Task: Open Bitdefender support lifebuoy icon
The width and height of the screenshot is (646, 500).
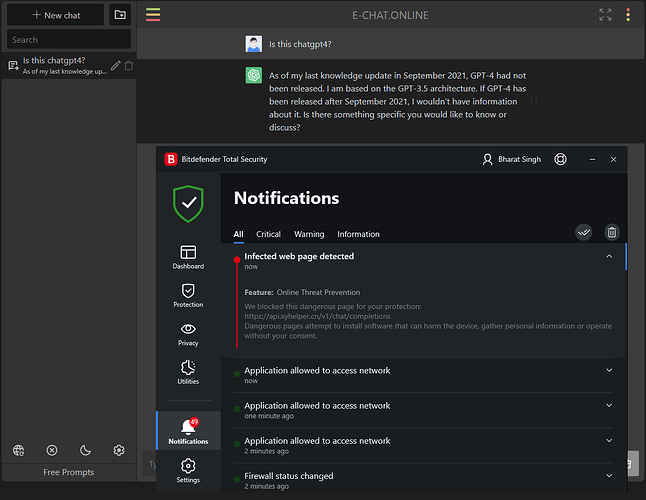Action: (560, 159)
